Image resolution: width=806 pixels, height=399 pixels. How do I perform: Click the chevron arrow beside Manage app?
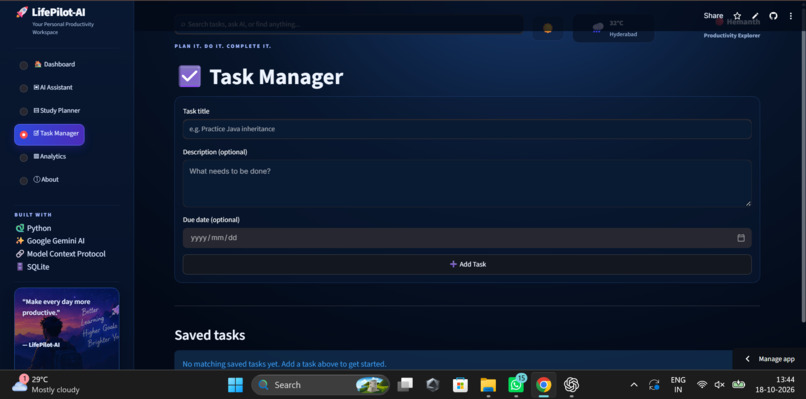747,359
